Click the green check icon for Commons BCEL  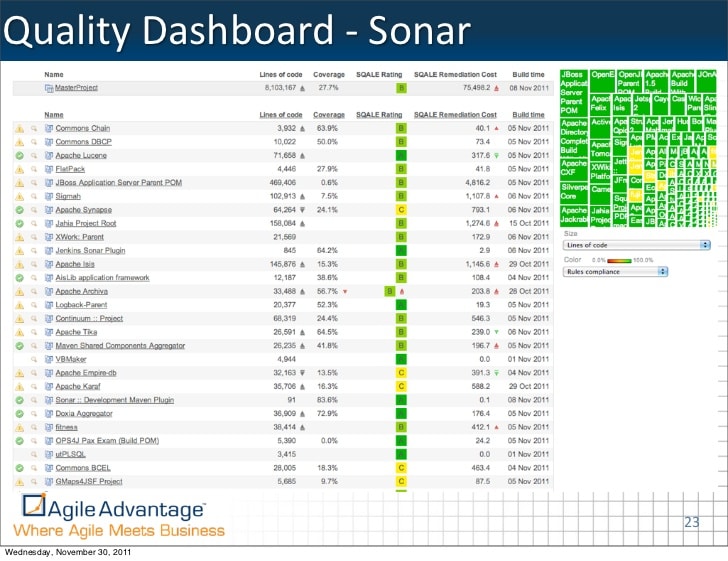19,467
